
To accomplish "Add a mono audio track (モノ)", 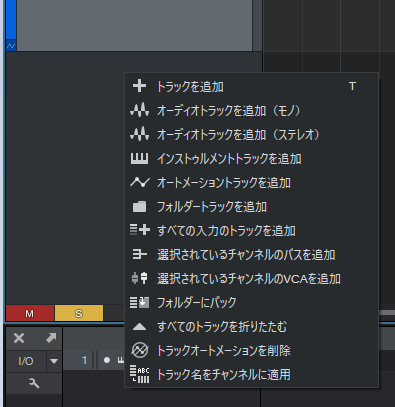I will (252, 110).
